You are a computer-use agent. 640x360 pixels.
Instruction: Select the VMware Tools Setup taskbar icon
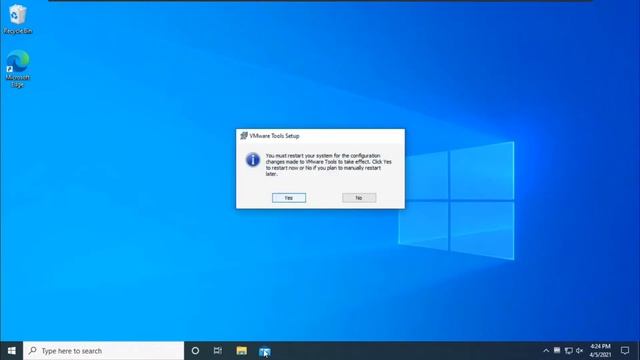264,351
